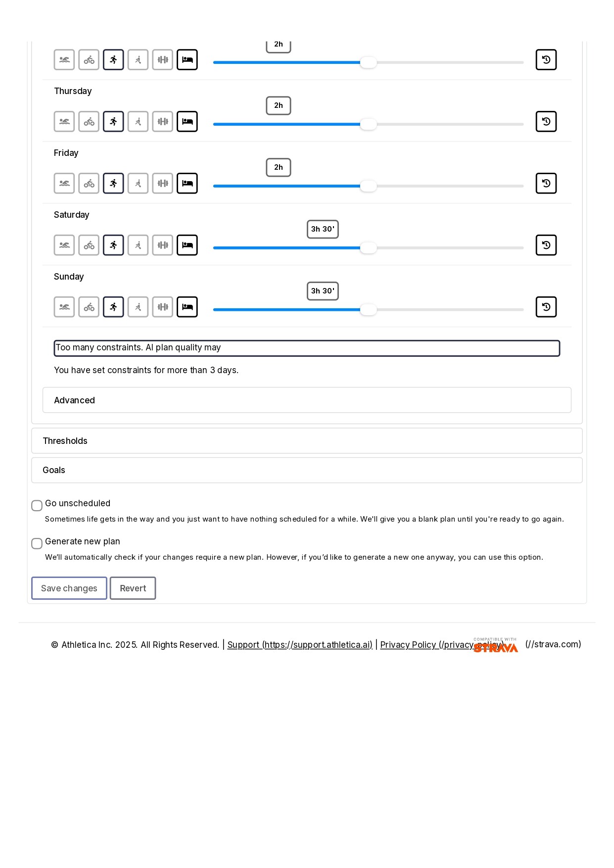Screen dimensions: 614x868
Task: Select the strength dumbbell icon for Sunday
Action: (163, 307)
